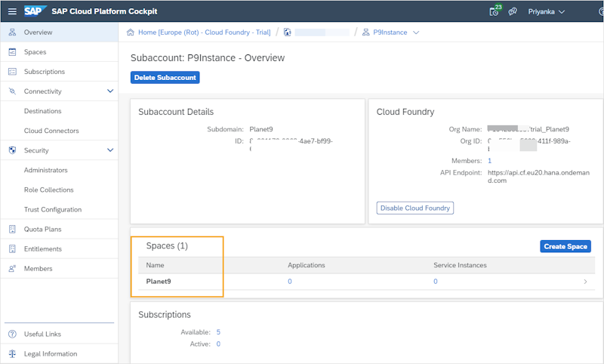This screenshot has width=604, height=364.
Task: Collapse the Security section chevron
Action: (x=110, y=150)
